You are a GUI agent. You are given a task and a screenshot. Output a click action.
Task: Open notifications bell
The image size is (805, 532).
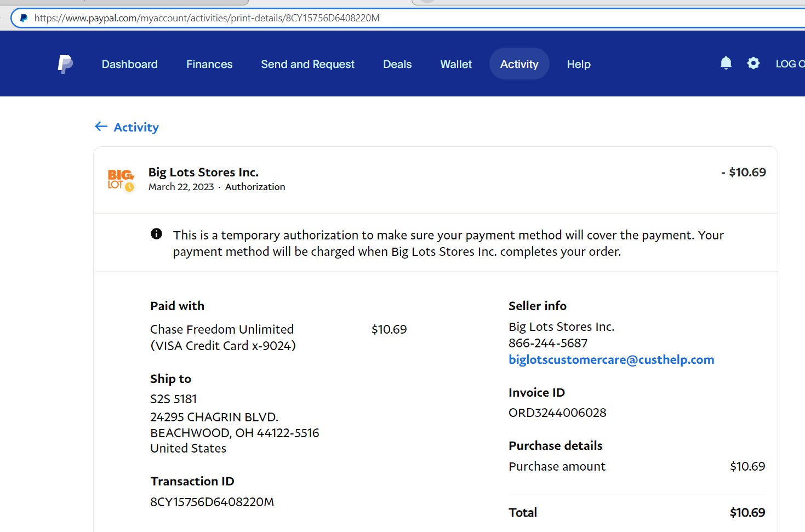point(726,64)
